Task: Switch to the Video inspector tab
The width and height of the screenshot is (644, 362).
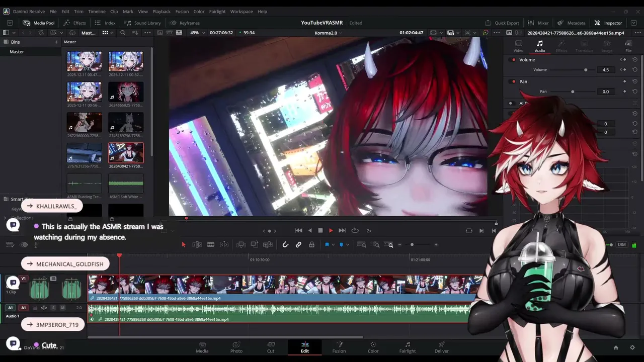Action: coord(518,46)
